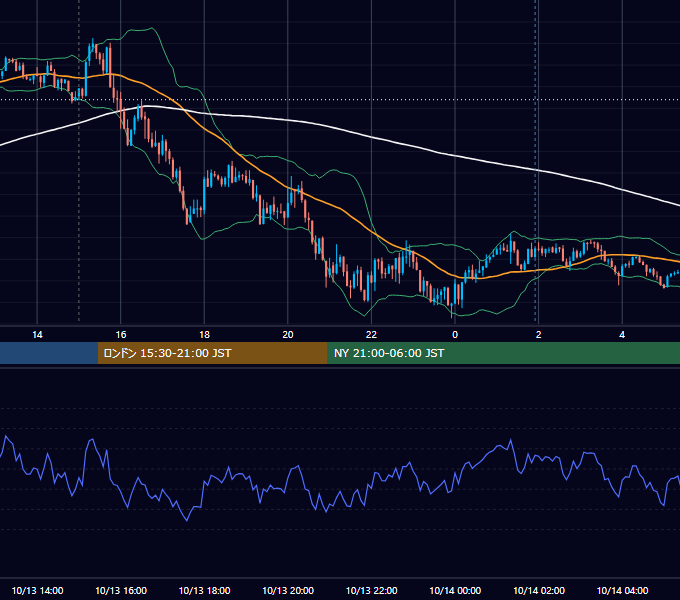Click the 10/13 20:00 date label

[x=288, y=590]
